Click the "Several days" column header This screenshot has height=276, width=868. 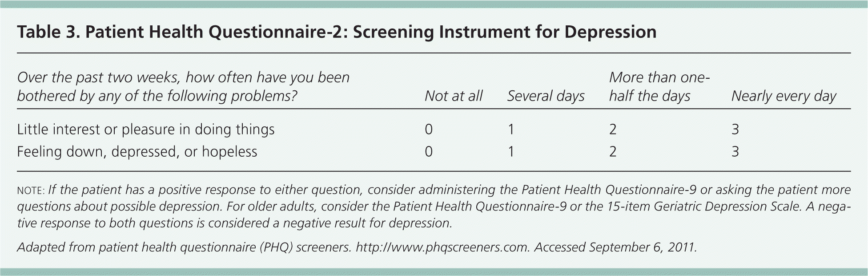[546, 96]
